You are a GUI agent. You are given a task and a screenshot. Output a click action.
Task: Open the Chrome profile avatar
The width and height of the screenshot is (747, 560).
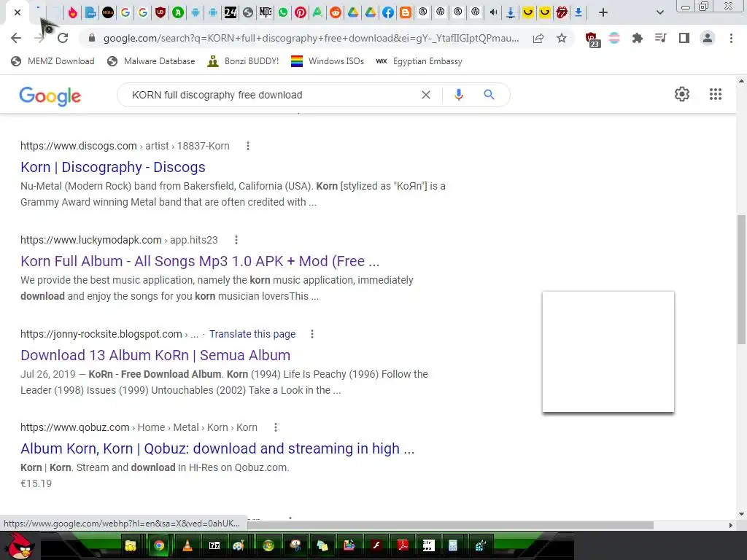tap(708, 38)
